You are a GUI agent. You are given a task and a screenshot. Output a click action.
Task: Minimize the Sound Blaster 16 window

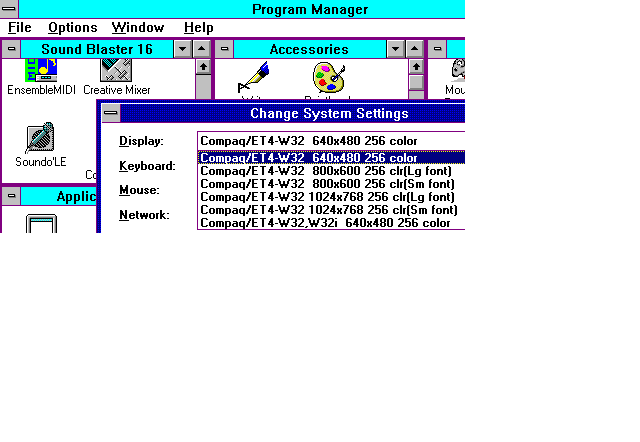pyautogui.click(x=182, y=49)
